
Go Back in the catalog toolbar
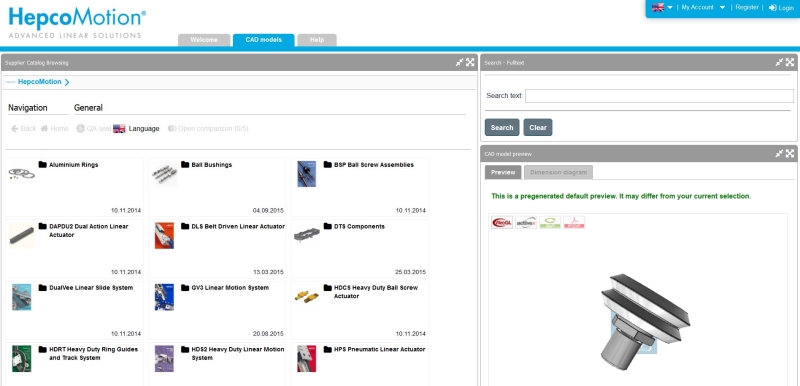[x=23, y=128]
